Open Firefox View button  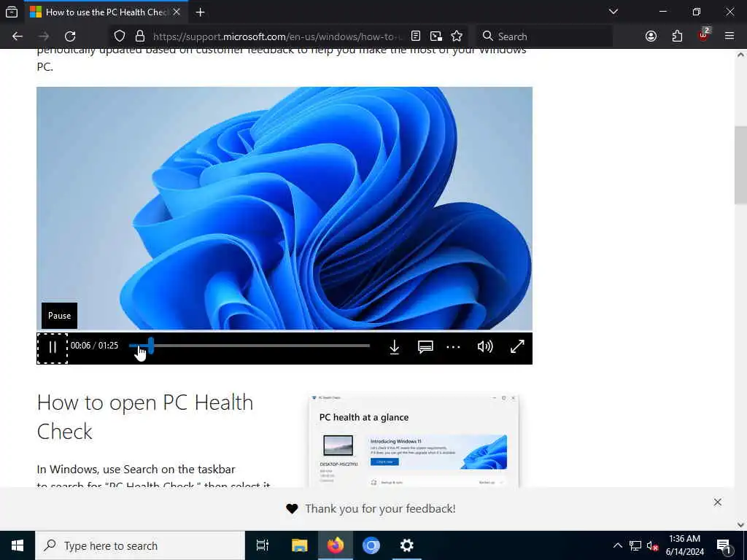click(12, 12)
